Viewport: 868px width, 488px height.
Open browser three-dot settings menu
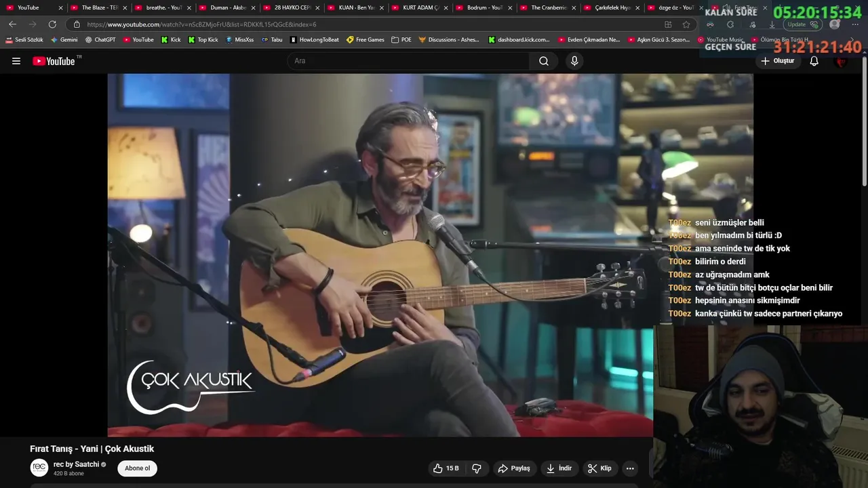[x=855, y=24]
